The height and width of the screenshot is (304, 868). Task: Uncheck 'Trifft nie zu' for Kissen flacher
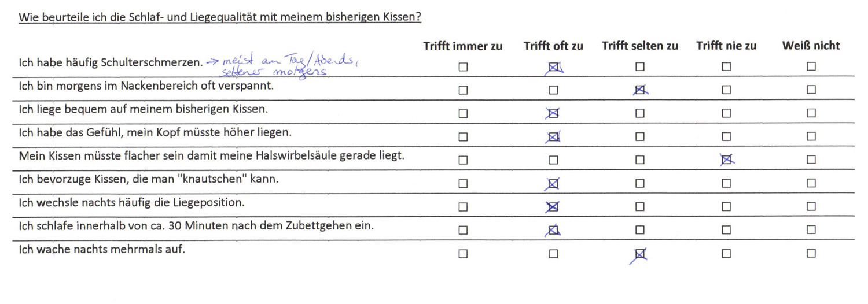(x=726, y=160)
